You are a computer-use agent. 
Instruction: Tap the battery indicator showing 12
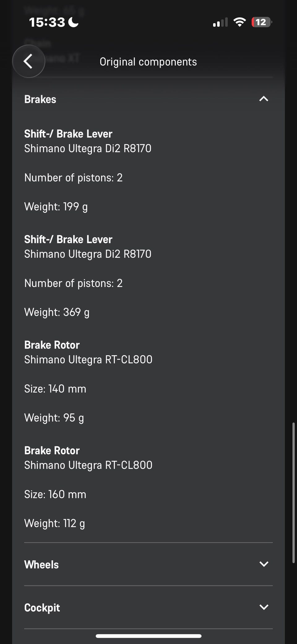tap(262, 22)
